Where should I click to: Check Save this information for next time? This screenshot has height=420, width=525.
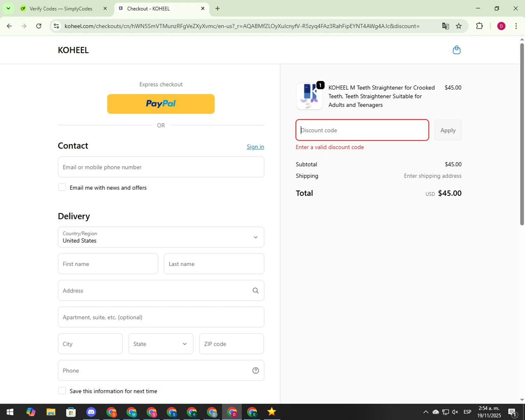coord(62,391)
